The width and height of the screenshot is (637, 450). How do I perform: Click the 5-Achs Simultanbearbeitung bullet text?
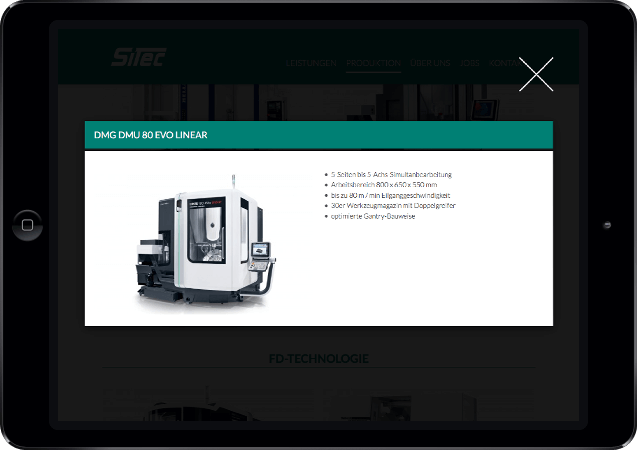[391, 174]
